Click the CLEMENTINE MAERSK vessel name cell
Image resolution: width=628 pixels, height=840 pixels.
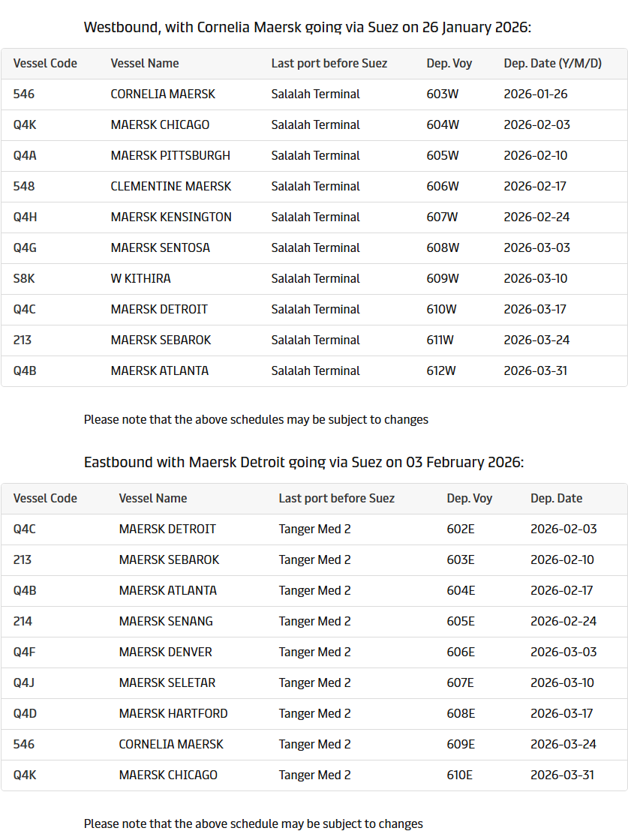[171, 186]
